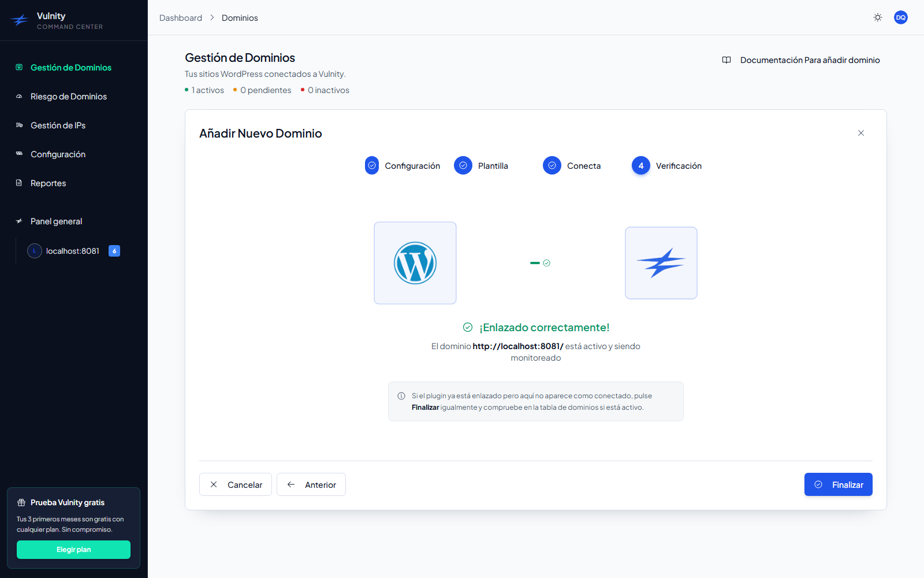
Task: Click the Conecta step checkmark icon
Action: pyautogui.click(x=552, y=165)
